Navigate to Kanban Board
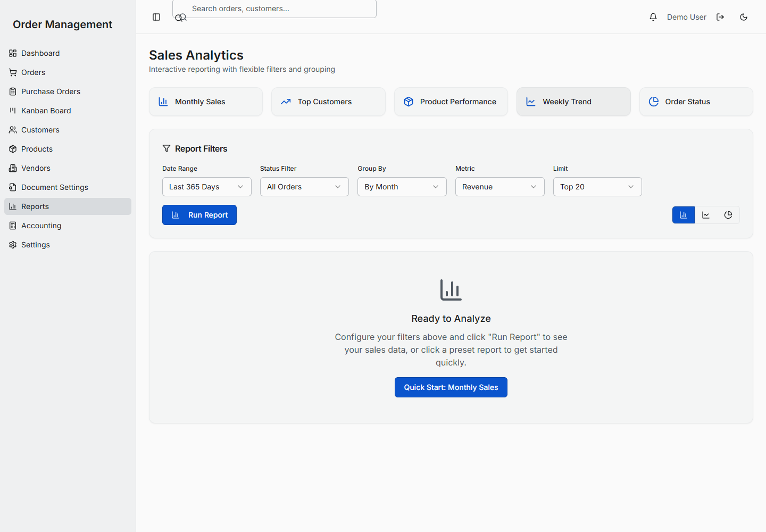766x532 pixels. (x=68, y=111)
